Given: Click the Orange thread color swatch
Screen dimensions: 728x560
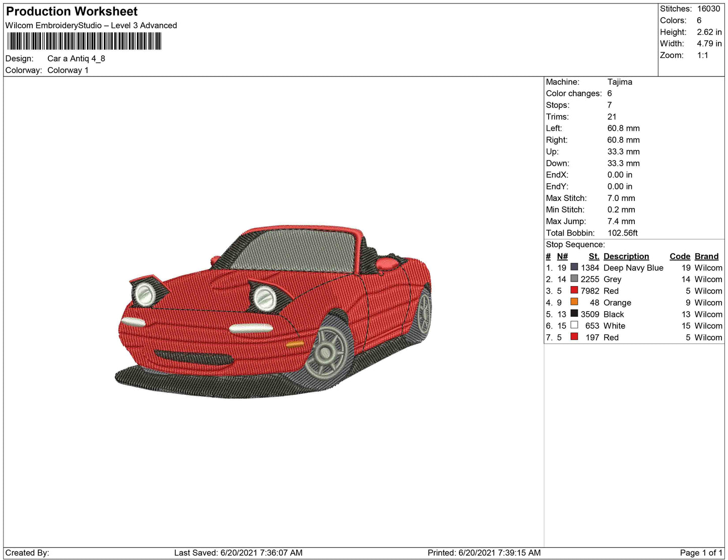Looking at the screenshot, I should (574, 302).
